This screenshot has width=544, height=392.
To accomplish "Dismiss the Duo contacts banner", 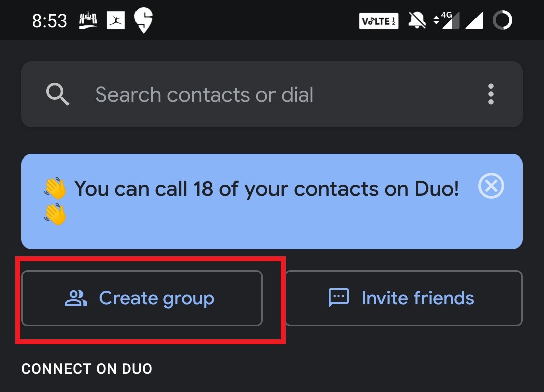I will point(490,186).
